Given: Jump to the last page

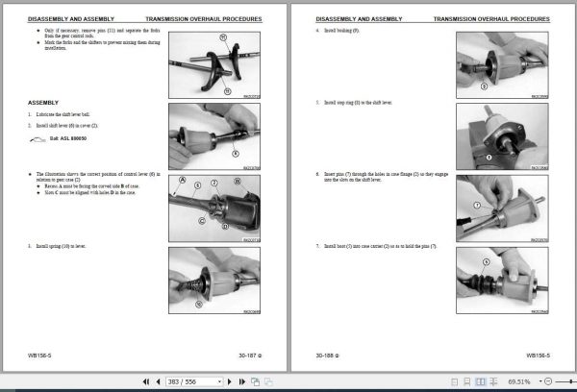Looking at the screenshot, I should tap(241, 382).
